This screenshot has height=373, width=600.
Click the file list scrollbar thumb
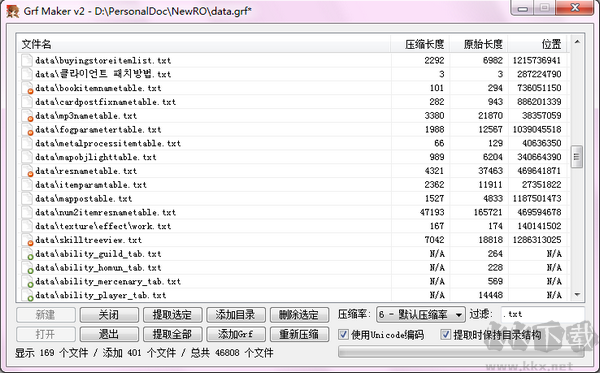pyautogui.click(x=577, y=156)
